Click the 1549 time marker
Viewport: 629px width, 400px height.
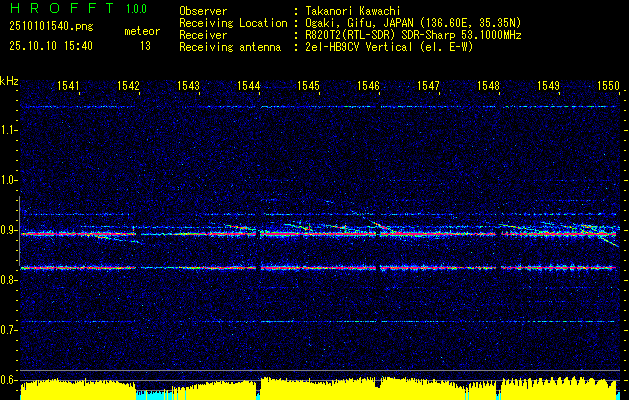pos(548,85)
